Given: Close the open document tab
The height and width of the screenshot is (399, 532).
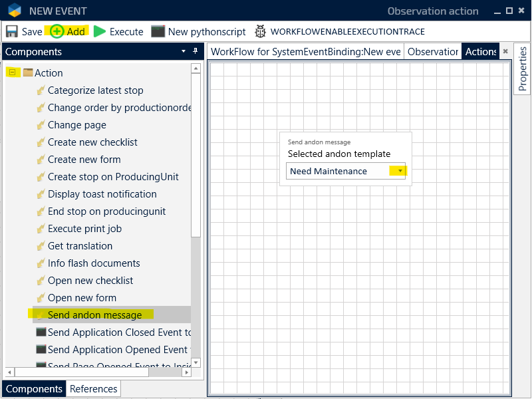Looking at the screenshot, I should click(505, 51).
